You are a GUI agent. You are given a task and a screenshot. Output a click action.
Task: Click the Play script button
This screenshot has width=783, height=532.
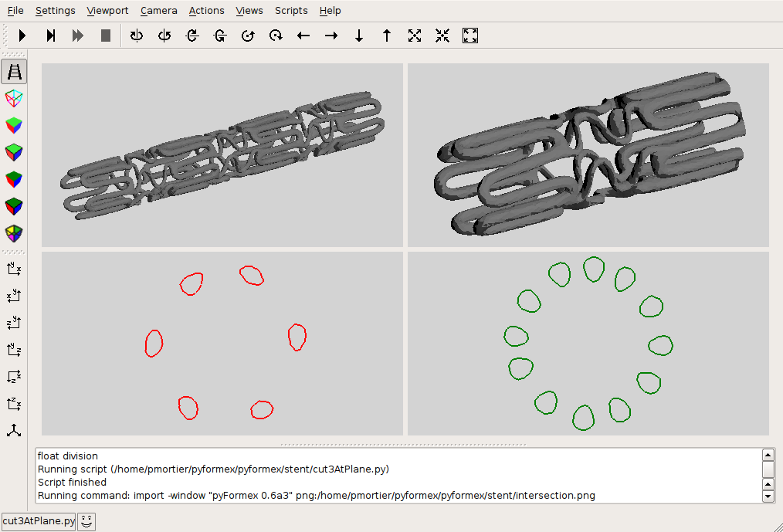[22, 36]
